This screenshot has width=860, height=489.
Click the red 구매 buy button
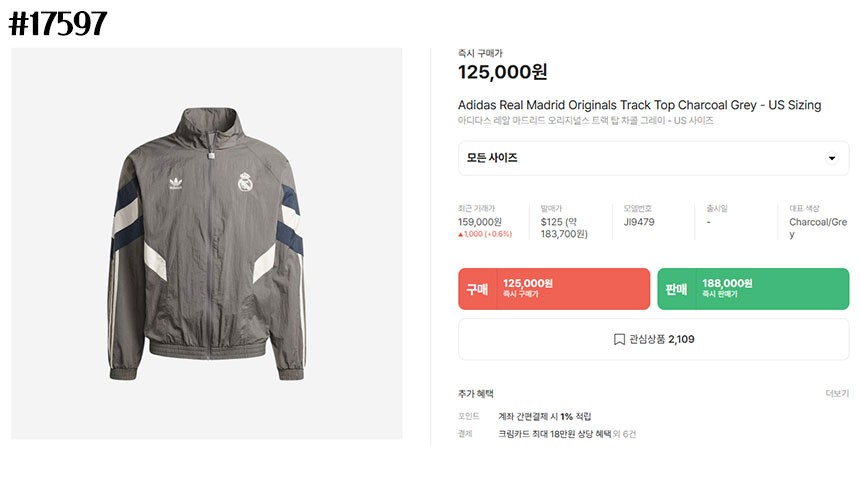(x=554, y=289)
